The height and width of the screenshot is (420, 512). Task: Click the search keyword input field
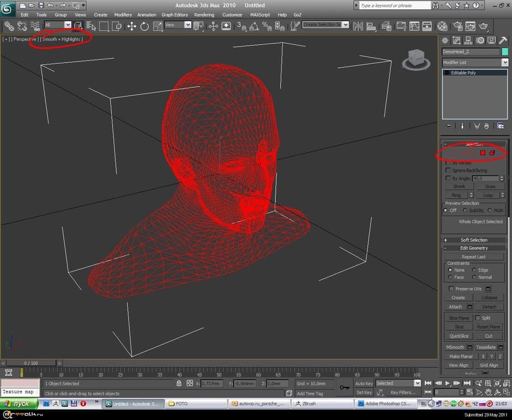point(395,6)
